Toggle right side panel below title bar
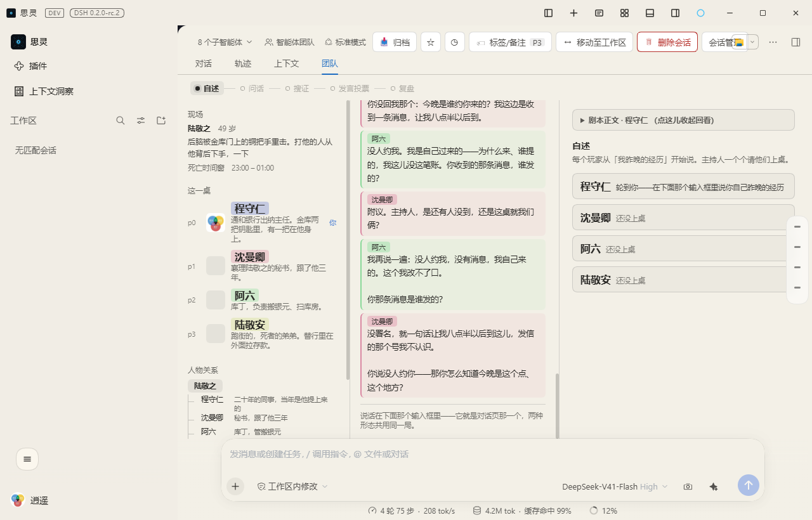The height and width of the screenshot is (520, 812). click(x=796, y=42)
